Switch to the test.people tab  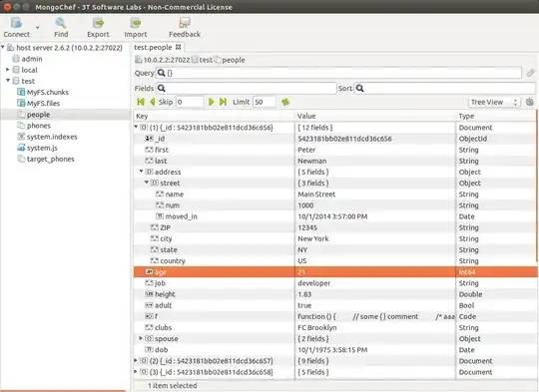pos(153,47)
